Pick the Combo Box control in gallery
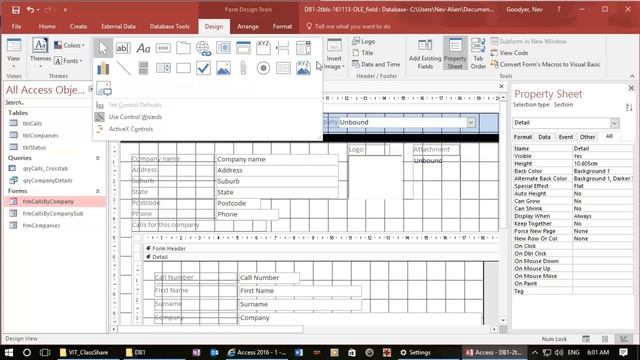Image resolution: width=640 pixels, height=360 pixels. coord(303,48)
